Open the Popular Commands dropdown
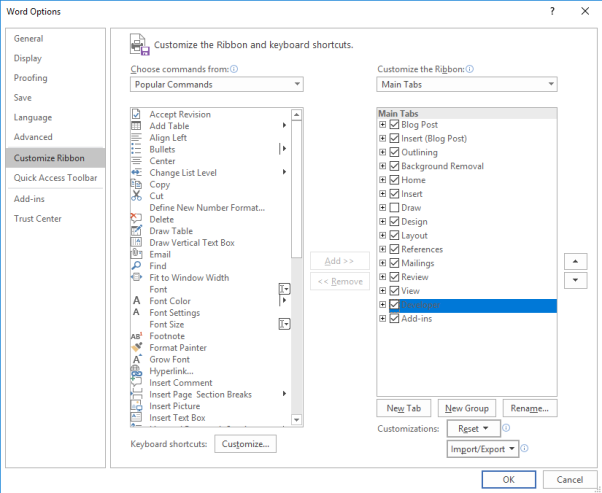The height and width of the screenshot is (493, 602). click(217, 84)
